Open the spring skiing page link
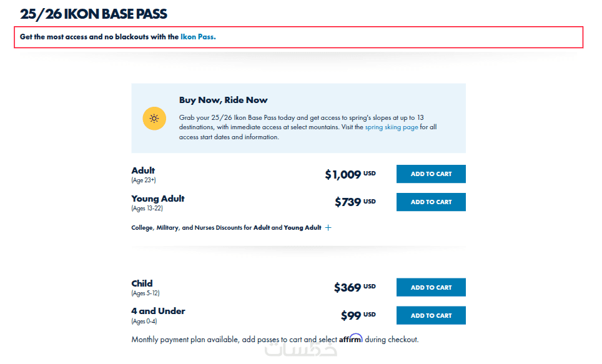The image size is (602, 364). [392, 127]
